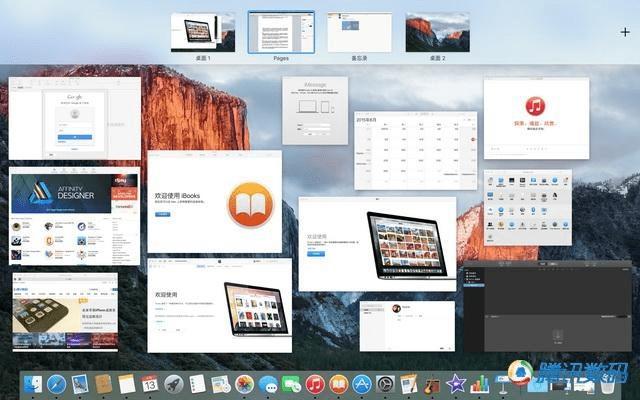Open Pages from the Dock
This screenshot has height=400, width=640.
(x=409, y=384)
